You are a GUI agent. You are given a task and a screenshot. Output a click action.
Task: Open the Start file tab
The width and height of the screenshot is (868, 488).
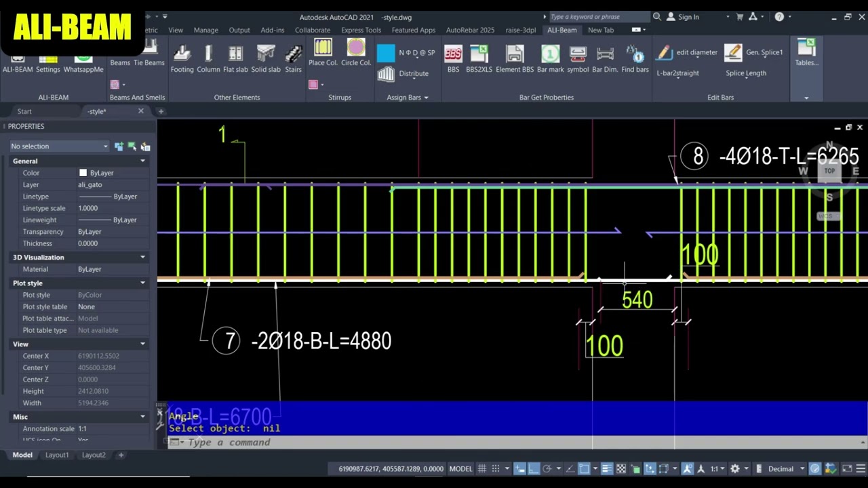pos(24,111)
